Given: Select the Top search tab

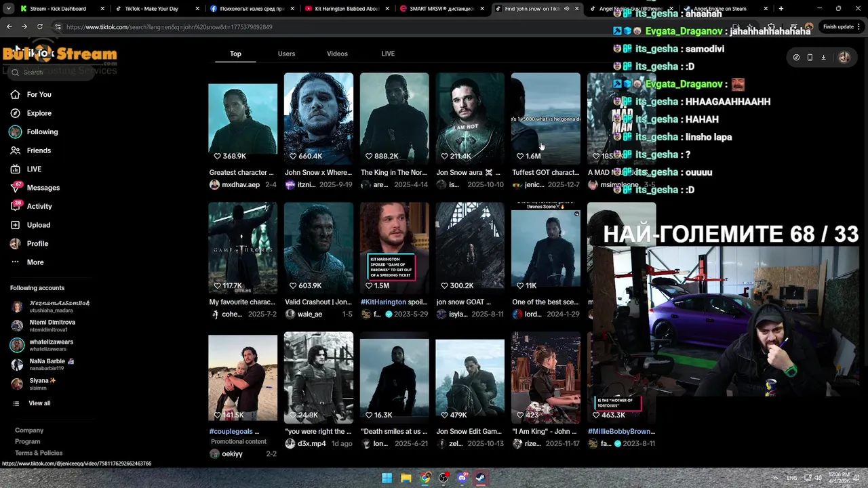Looking at the screenshot, I should pos(235,54).
